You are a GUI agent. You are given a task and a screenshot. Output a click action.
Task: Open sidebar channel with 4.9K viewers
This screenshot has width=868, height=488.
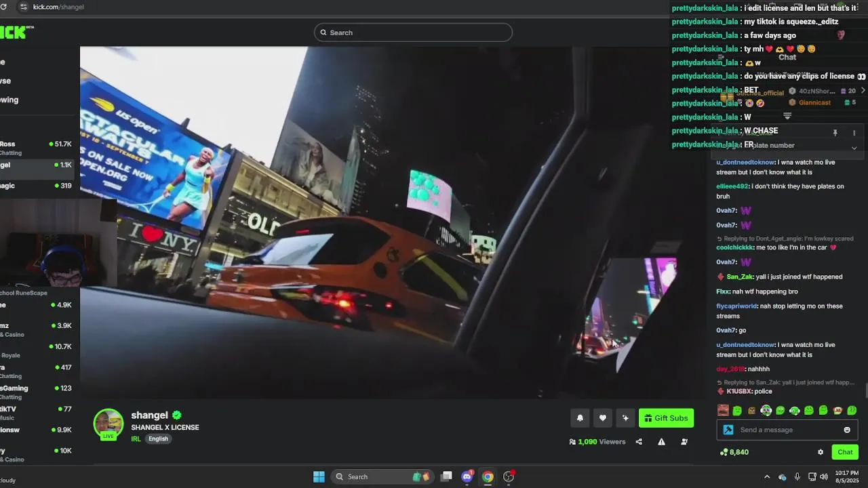(x=36, y=305)
